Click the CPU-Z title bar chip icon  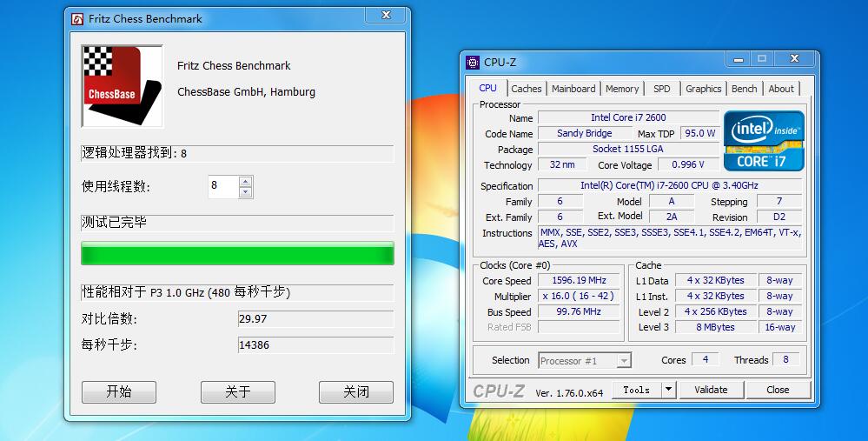tap(473, 62)
